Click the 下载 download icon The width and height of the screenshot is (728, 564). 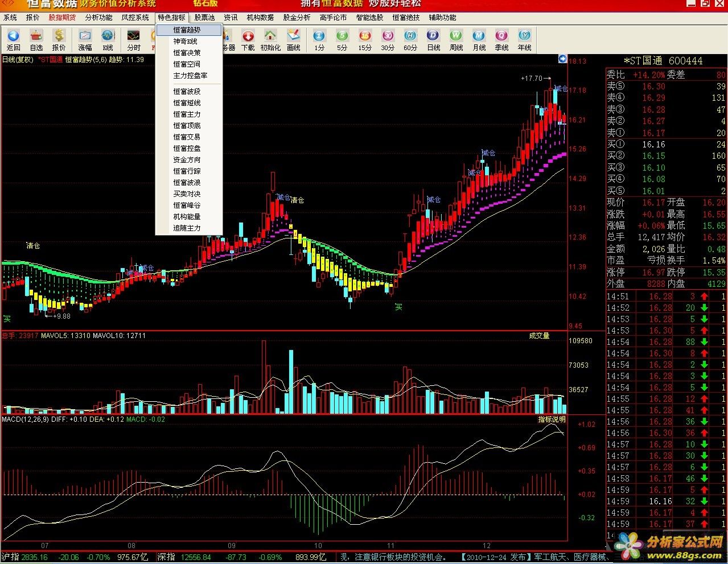248,36
